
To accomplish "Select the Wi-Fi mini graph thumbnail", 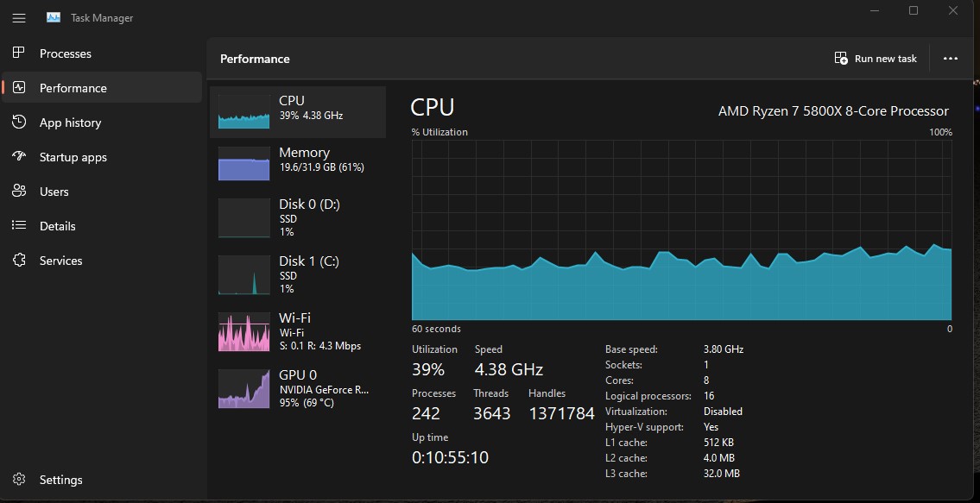I will click(x=243, y=332).
